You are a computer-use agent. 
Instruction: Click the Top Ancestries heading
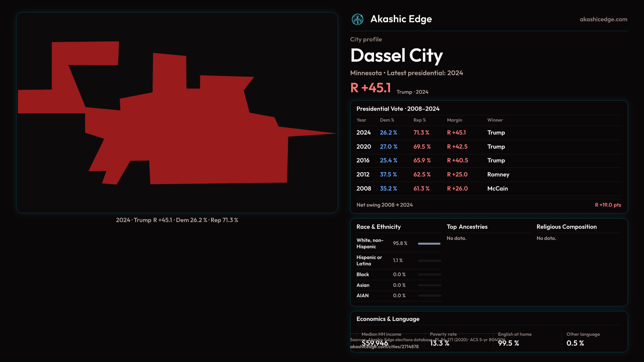pyautogui.click(x=467, y=227)
